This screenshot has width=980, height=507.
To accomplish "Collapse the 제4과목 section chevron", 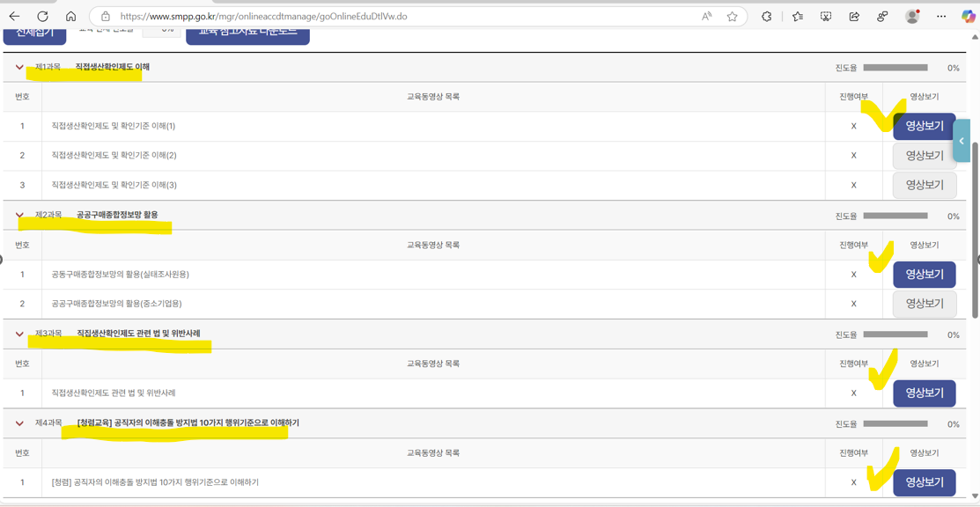I will coord(19,423).
